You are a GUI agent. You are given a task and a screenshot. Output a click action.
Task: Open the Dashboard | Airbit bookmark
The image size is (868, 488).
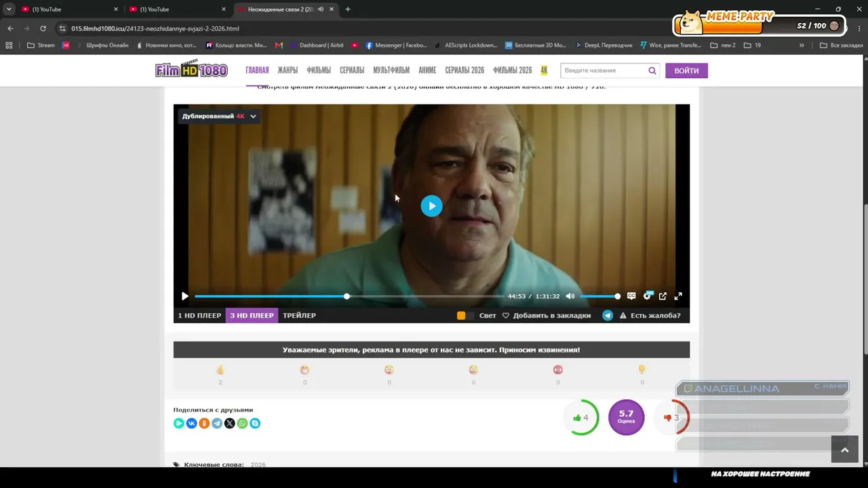[317, 45]
